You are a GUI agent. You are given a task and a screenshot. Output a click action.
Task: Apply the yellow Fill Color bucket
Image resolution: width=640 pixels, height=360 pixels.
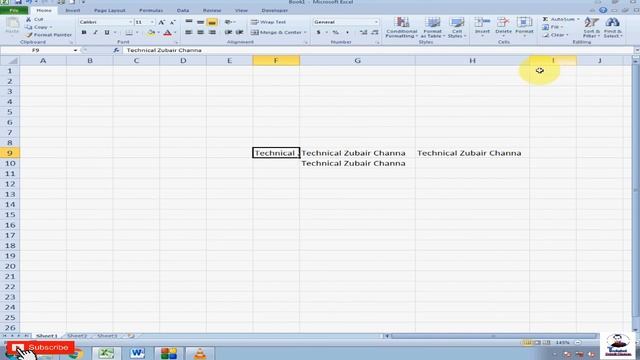(x=151, y=32)
